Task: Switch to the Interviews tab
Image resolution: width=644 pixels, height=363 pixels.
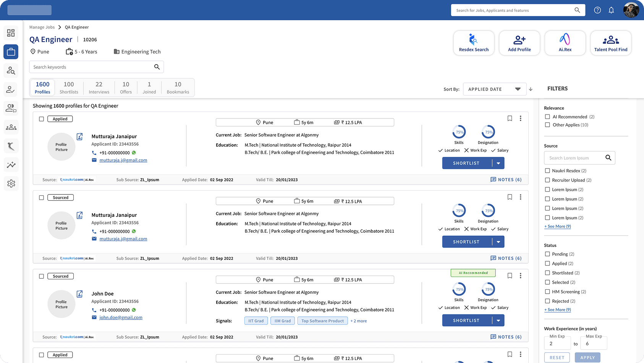Action: coord(99,88)
